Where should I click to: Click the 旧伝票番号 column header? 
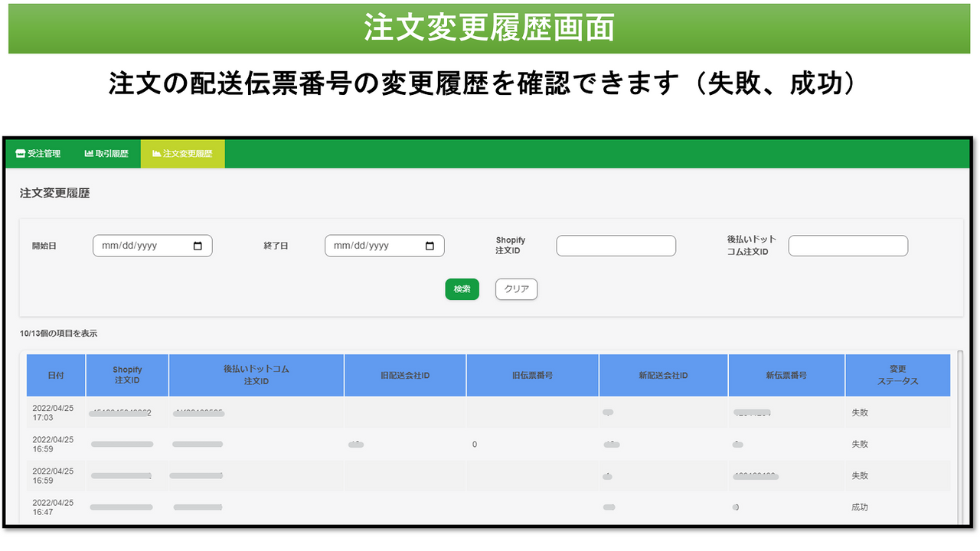[533, 376]
